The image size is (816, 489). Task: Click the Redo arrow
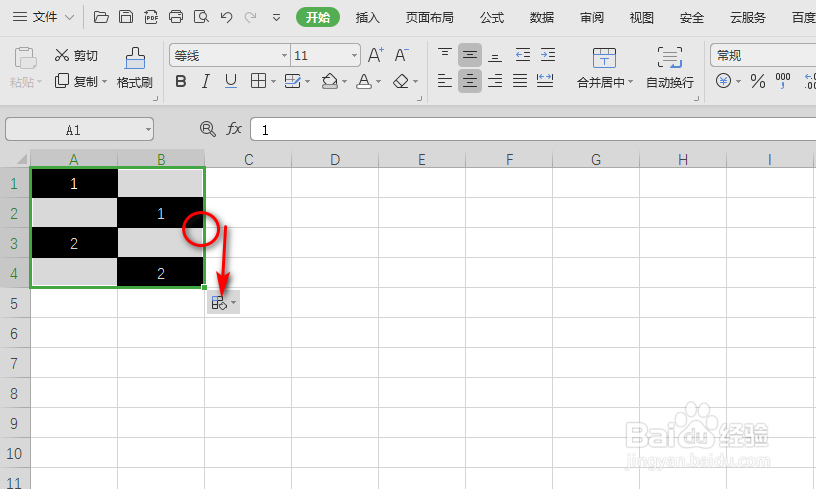(251, 17)
